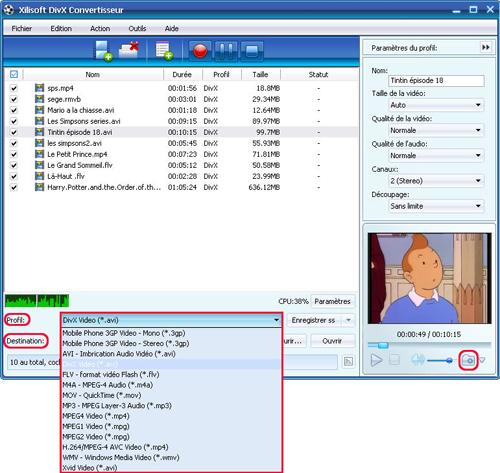Open the Action menu

[100, 28]
